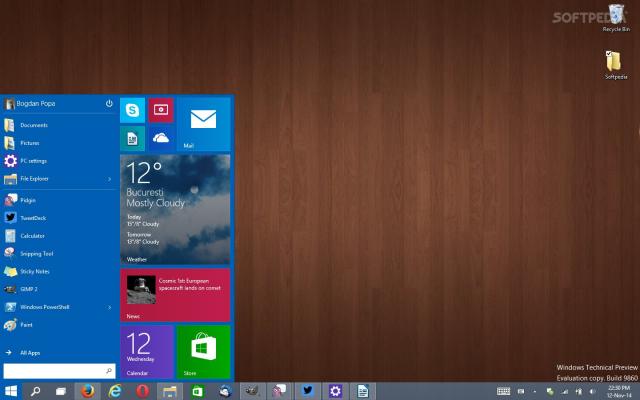Screen dimensions: 640x400
Task: Open PC settings from Start menu
Action: point(33,160)
